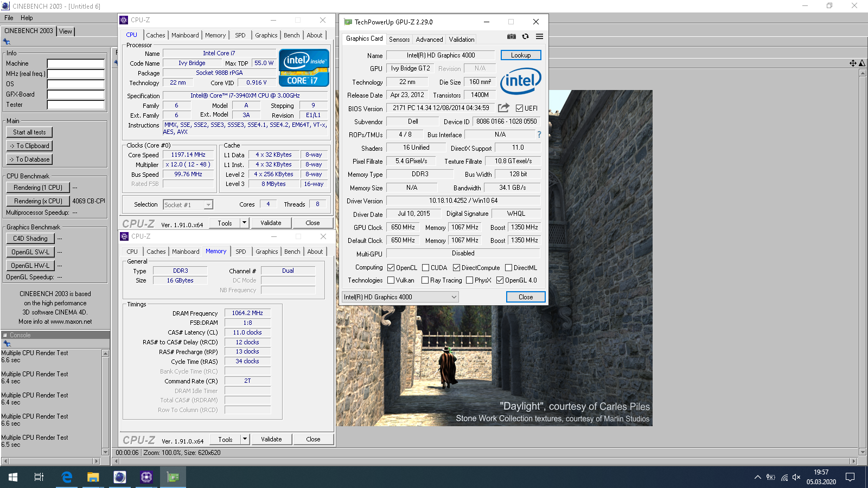Toggle the PhysX checkbox

469,280
